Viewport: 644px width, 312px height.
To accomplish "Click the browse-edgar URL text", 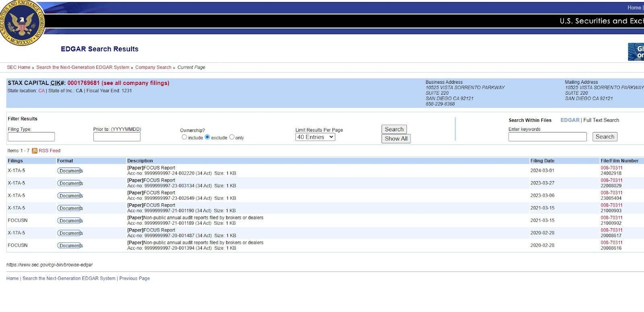I will pos(50,265).
